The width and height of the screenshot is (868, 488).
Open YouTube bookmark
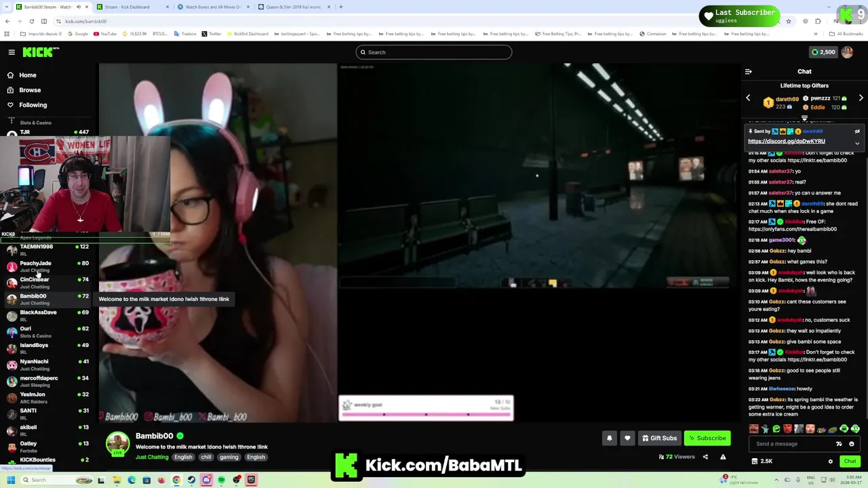tap(105, 34)
